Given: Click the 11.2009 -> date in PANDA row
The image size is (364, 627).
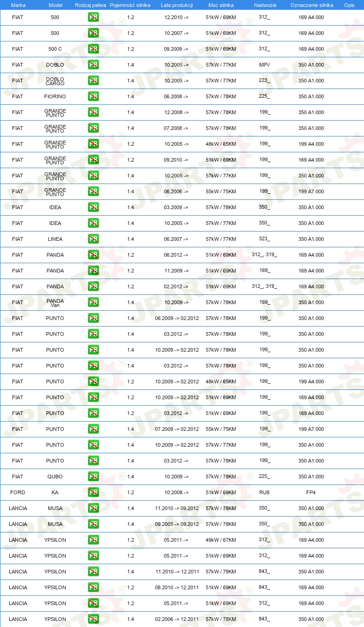Looking at the screenshot, I should 176,271.
